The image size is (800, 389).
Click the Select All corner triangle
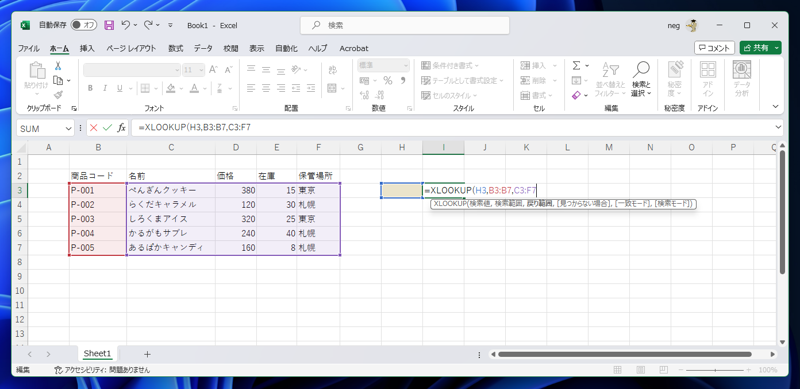20,148
